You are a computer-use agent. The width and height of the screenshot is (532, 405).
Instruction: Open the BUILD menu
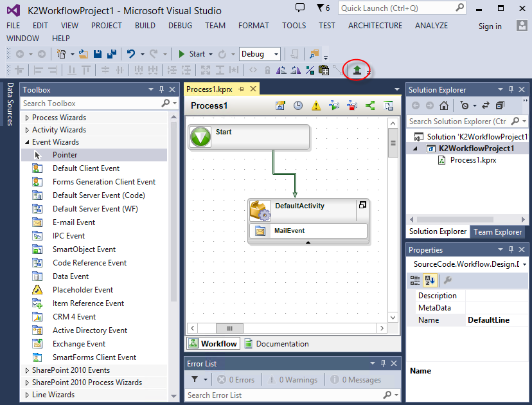tap(145, 26)
